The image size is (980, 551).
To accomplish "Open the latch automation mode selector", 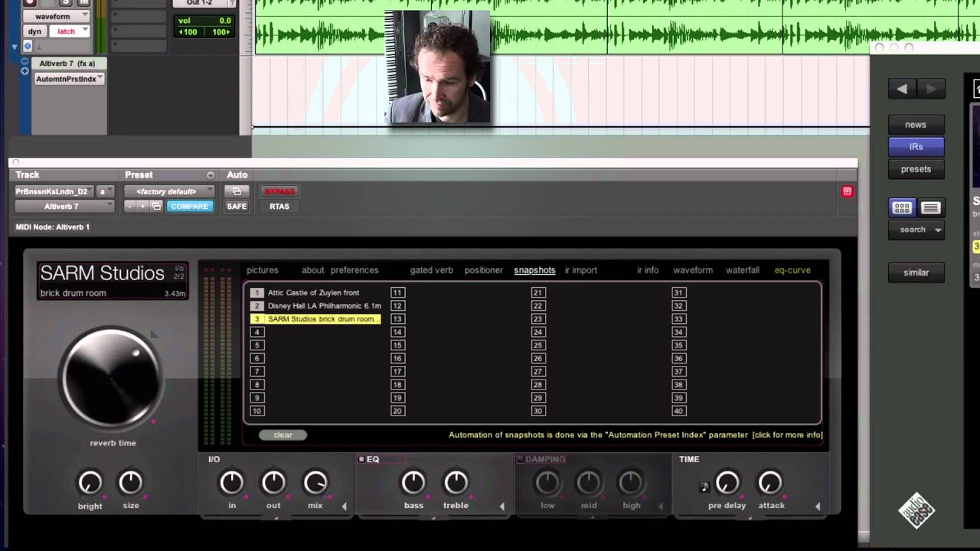I will coord(70,31).
